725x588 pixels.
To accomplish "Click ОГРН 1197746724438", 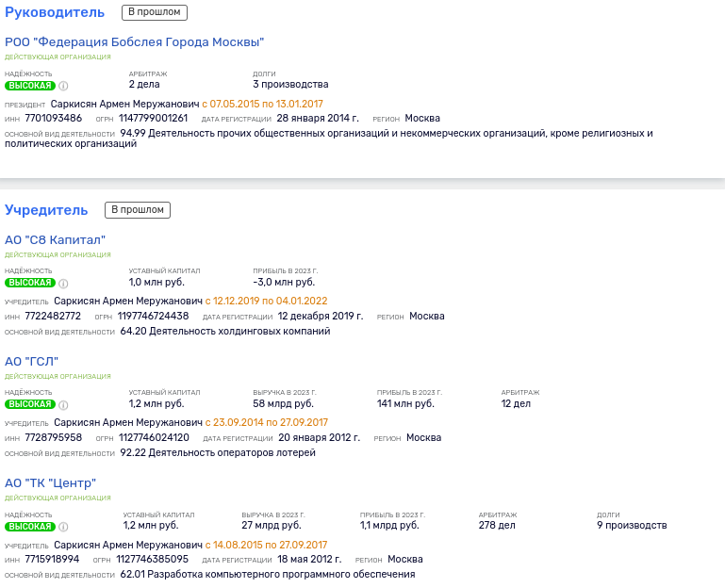I will [153, 317].
